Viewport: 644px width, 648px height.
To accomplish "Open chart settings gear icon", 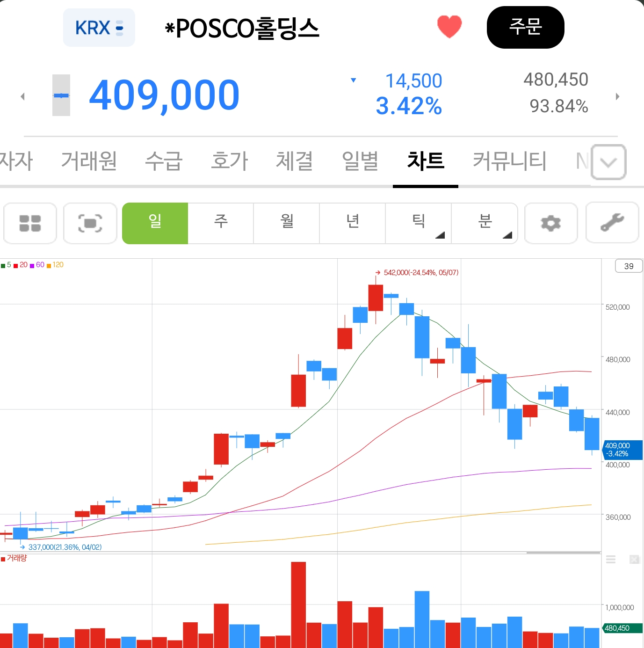I will coord(551,223).
